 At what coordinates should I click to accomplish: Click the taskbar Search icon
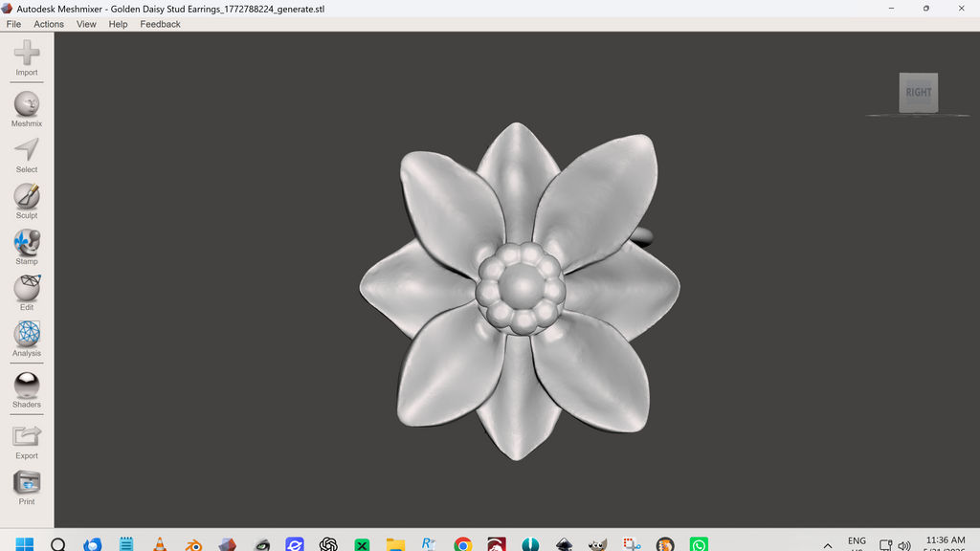click(58, 544)
